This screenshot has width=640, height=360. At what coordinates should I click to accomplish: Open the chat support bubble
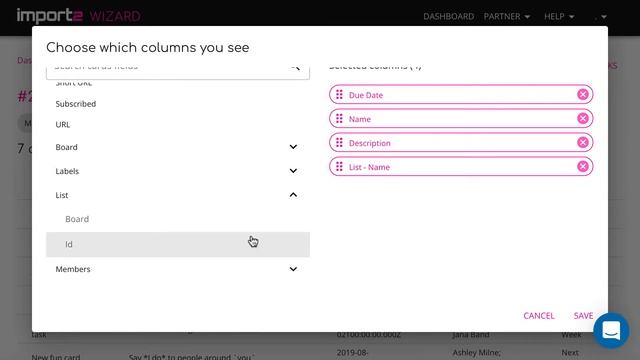click(611, 331)
